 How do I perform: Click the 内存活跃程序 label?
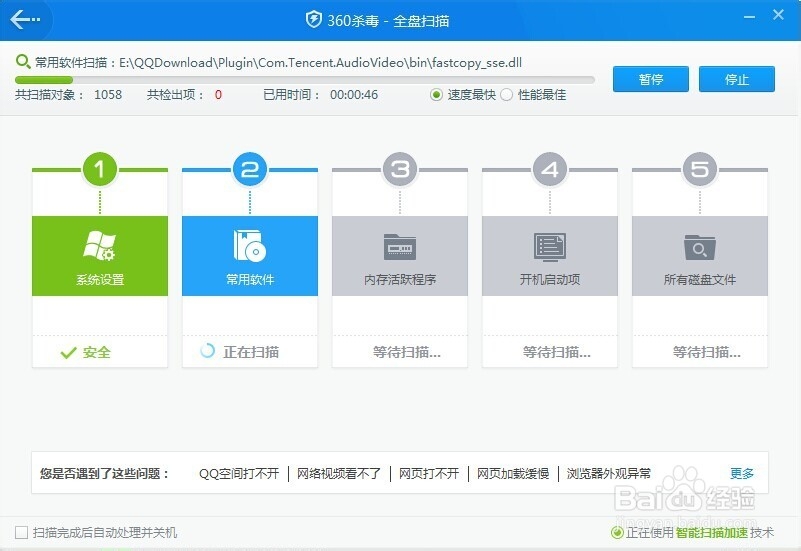coord(400,280)
